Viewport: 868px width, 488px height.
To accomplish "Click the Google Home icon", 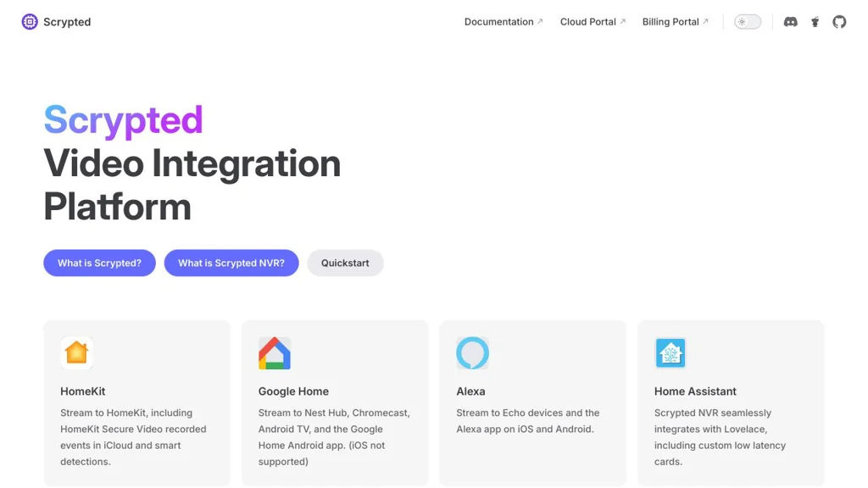I will 275,353.
